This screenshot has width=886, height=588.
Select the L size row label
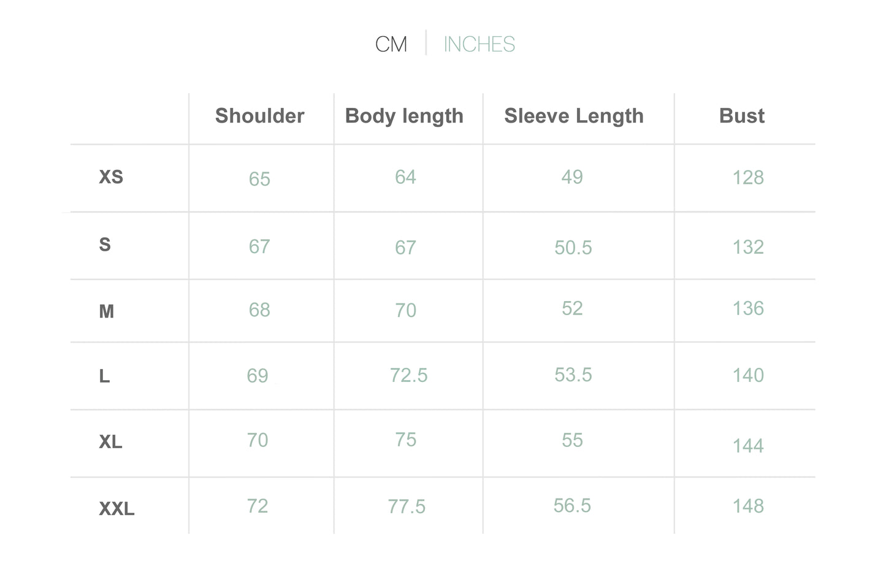point(104,376)
